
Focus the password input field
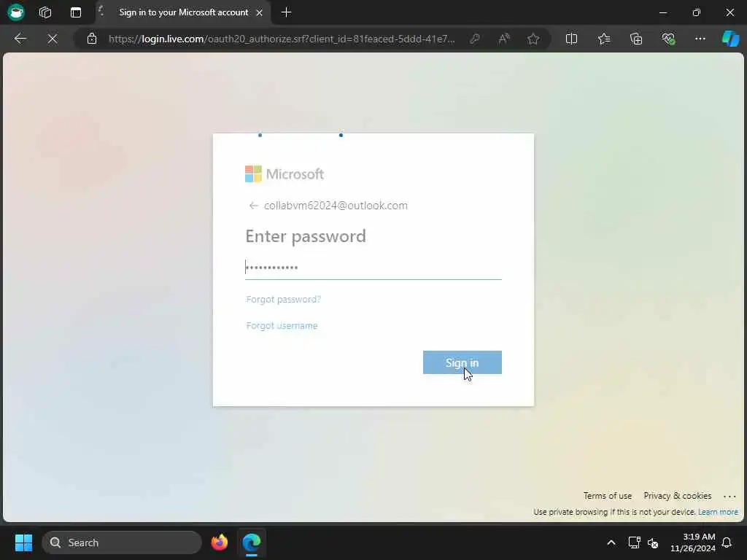373,268
